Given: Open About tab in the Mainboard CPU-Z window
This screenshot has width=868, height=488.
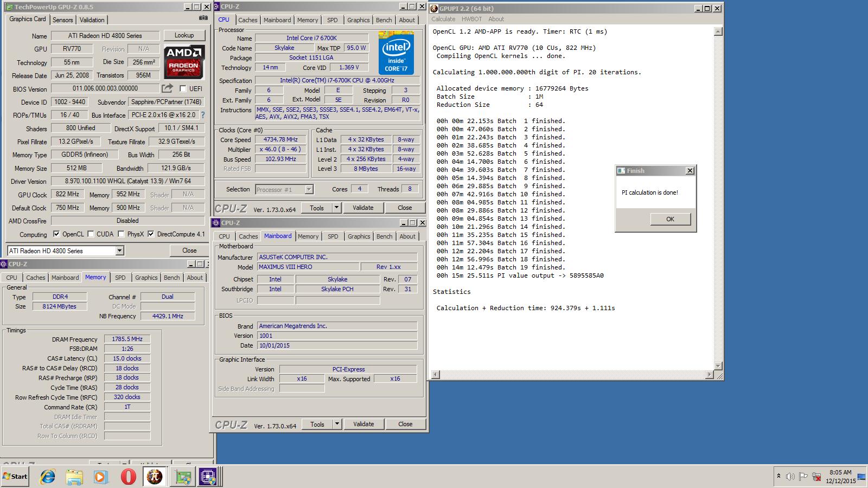Looking at the screenshot, I should click(407, 236).
